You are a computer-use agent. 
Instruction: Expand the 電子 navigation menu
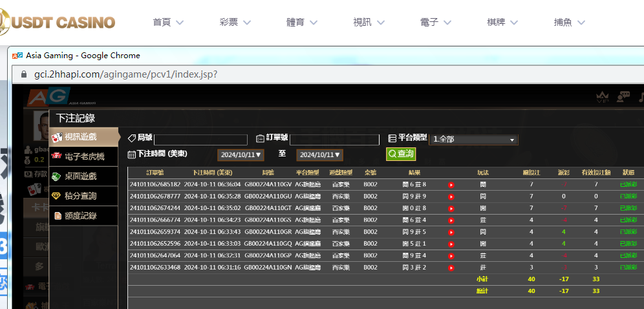click(x=436, y=23)
